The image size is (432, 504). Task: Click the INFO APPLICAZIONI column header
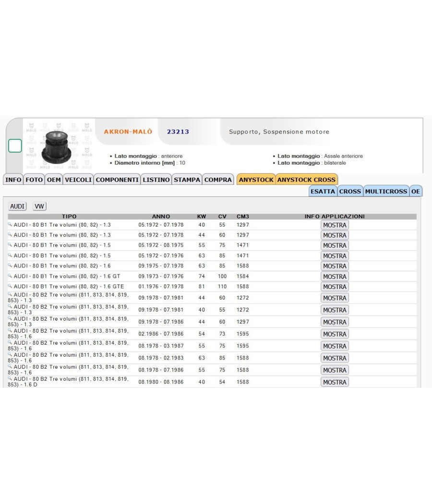[x=335, y=216]
